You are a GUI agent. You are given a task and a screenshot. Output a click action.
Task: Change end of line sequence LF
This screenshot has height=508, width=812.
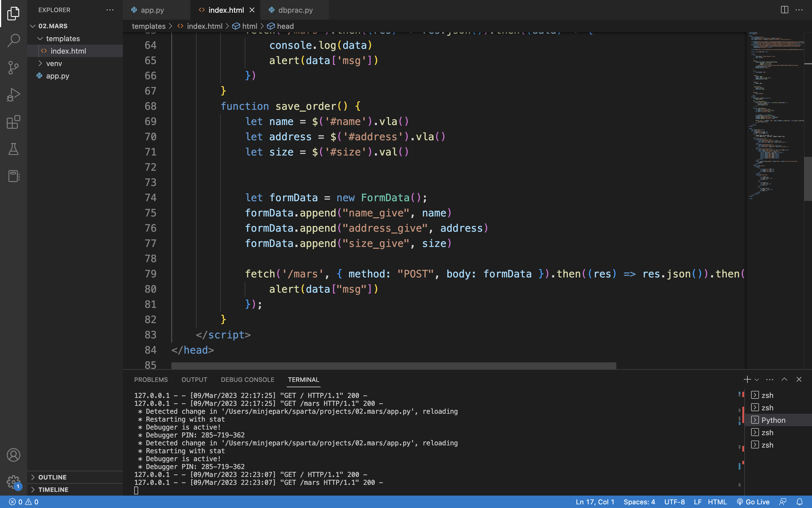tap(698, 502)
